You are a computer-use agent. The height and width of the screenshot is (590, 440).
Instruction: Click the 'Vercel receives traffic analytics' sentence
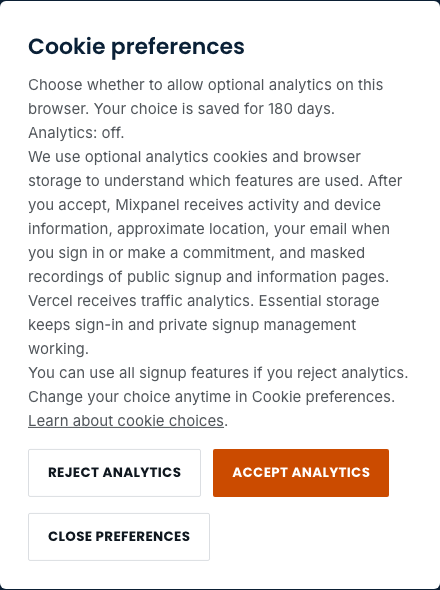pyautogui.click(x=142, y=301)
